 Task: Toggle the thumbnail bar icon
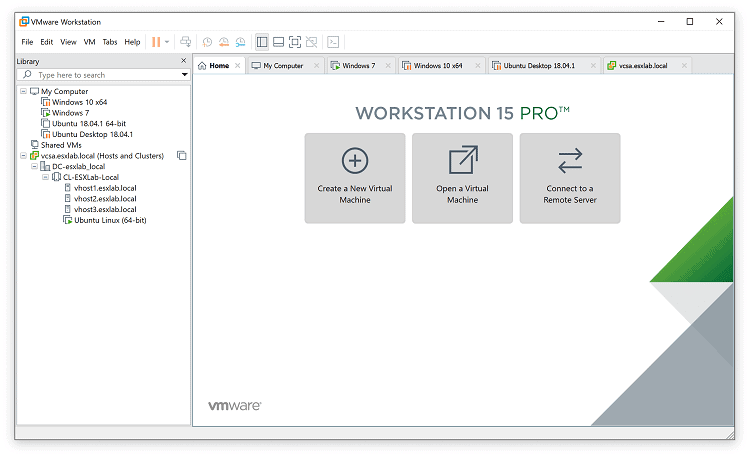point(278,42)
